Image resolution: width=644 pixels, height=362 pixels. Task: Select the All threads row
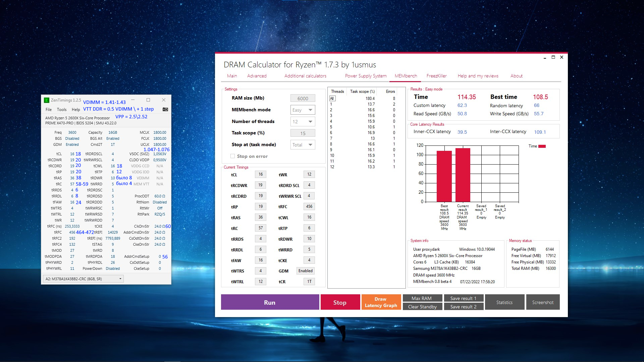click(x=332, y=99)
